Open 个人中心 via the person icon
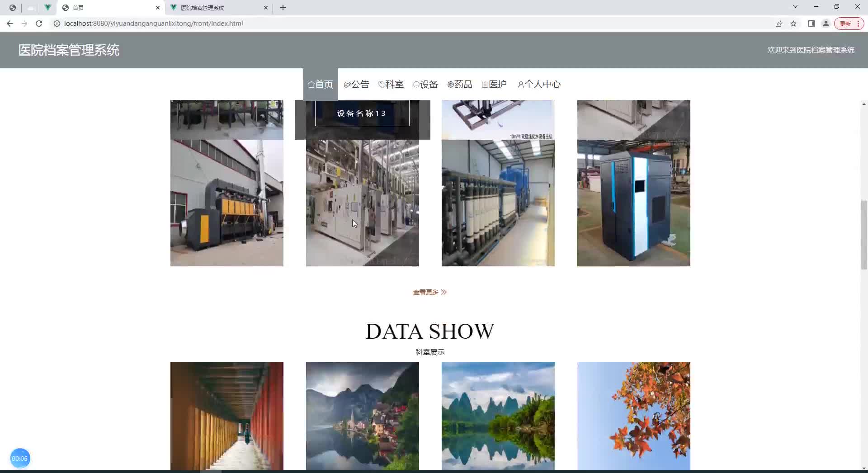Viewport: 868px width, 473px height. pyautogui.click(x=520, y=84)
